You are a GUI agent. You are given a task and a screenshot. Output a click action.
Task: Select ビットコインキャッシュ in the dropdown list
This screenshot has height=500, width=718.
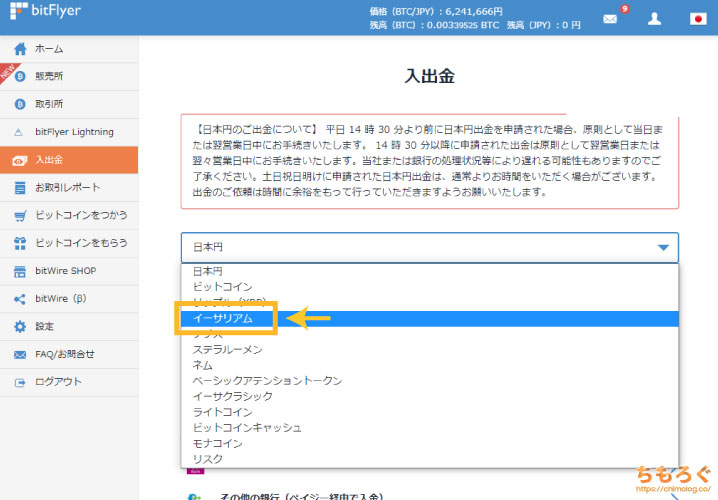(430, 428)
